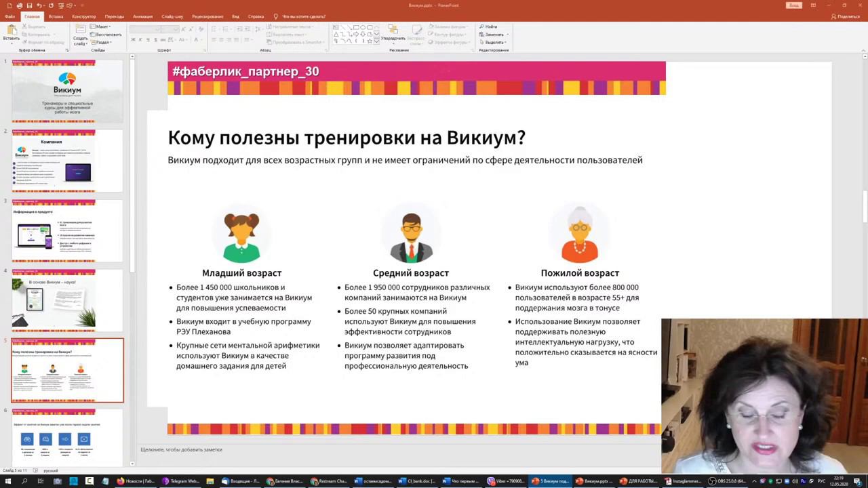The image size is (868, 488).
Task: Open the Restream Chat taskbar item
Action: pos(330,481)
